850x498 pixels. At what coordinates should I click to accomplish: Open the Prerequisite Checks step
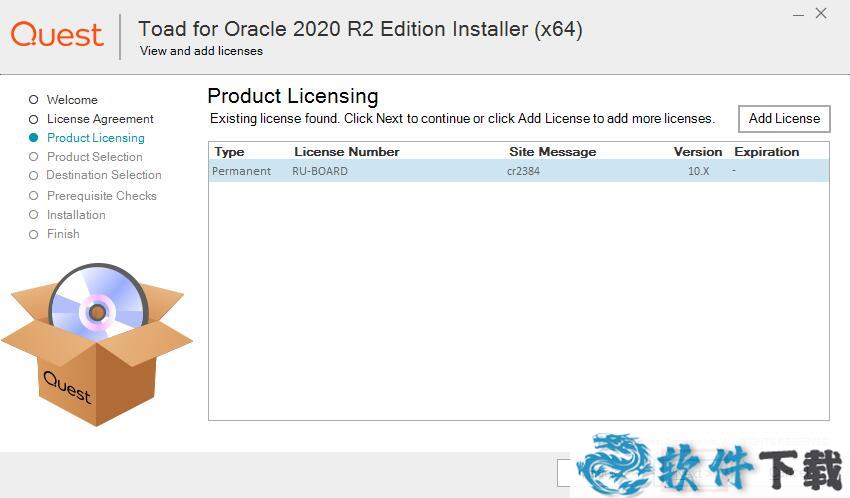coord(101,196)
